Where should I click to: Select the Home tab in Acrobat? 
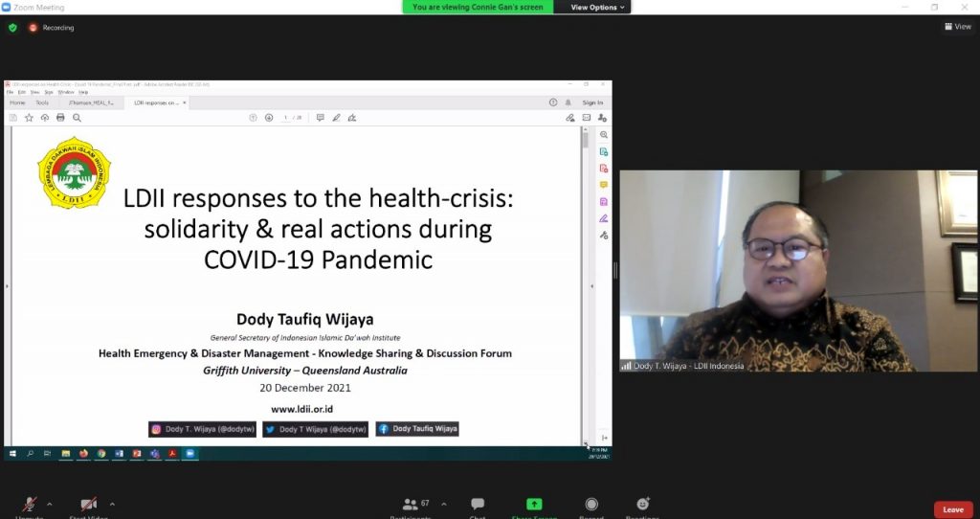coord(17,102)
